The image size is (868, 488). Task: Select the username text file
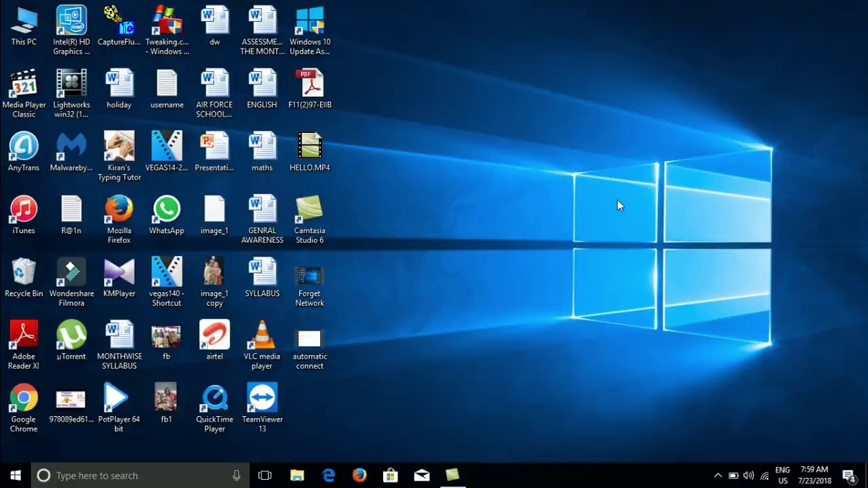pyautogui.click(x=167, y=89)
